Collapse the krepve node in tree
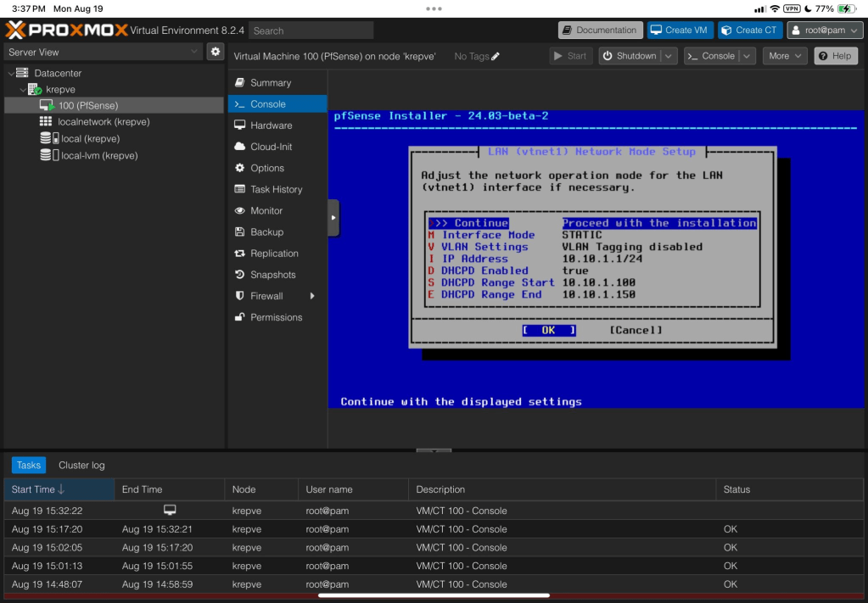Image resolution: width=868 pixels, height=603 pixels. [23, 90]
